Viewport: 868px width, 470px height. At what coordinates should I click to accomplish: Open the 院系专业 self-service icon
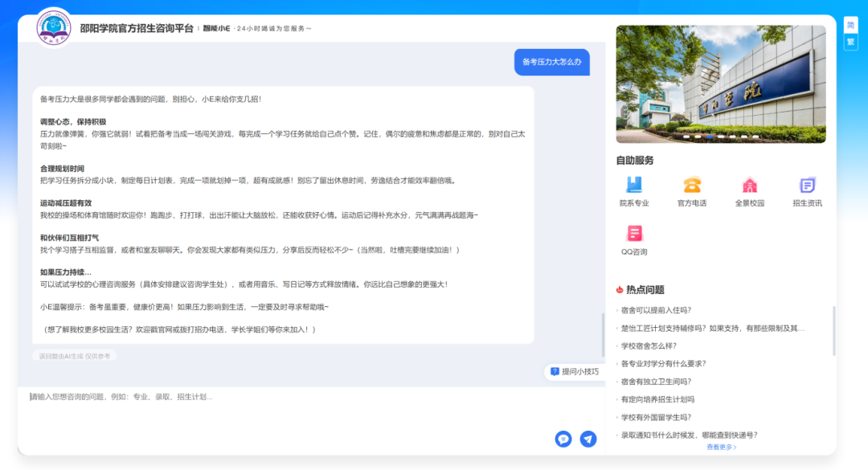pos(634,186)
